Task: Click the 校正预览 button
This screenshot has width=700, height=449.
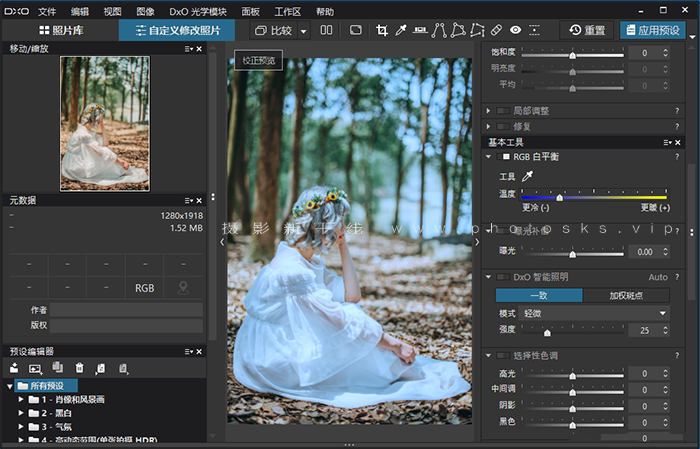Action: (x=258, y=60)
